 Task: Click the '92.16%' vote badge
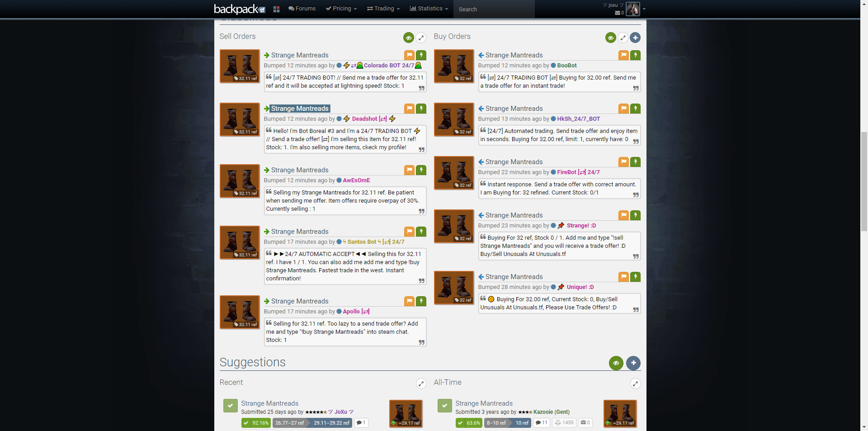[x=256, y=423]
